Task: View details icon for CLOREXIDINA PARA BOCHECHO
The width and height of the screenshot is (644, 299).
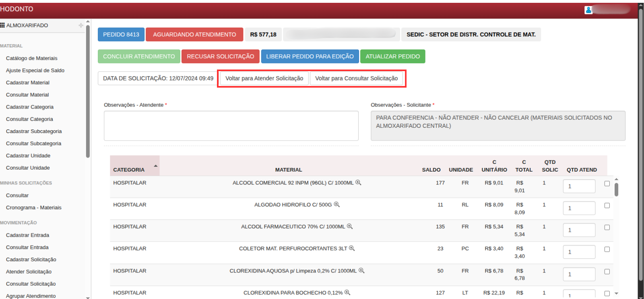Action: click(347, 293)
